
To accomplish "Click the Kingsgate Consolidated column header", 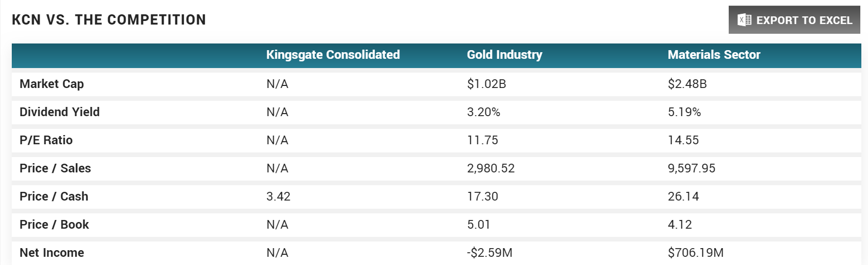I will click(x=333, y=55).
